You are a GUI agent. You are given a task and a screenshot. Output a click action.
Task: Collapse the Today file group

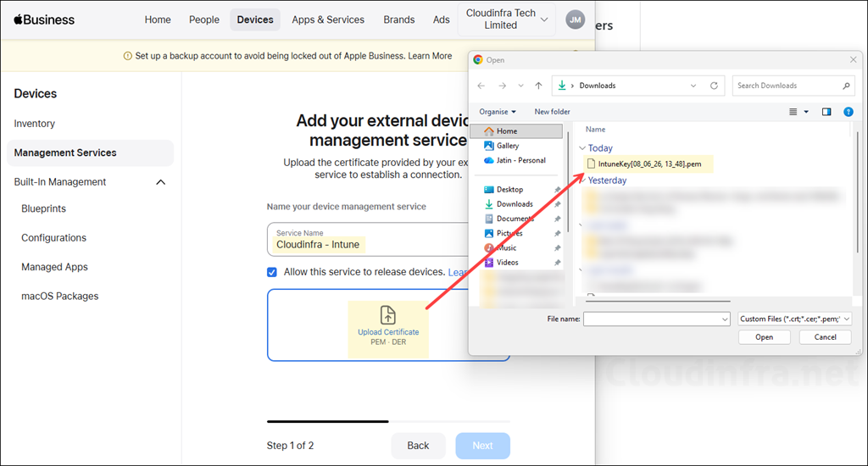point(582,148)
